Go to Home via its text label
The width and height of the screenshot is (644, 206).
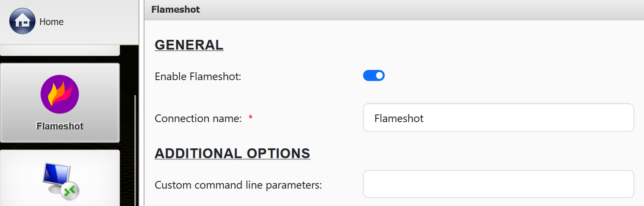point(51,22)
